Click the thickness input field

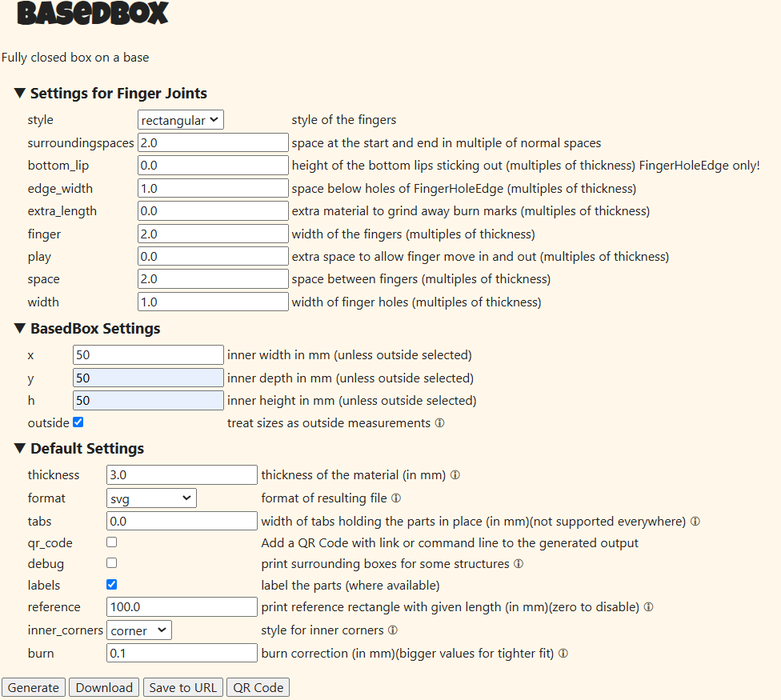click(182, 475)
